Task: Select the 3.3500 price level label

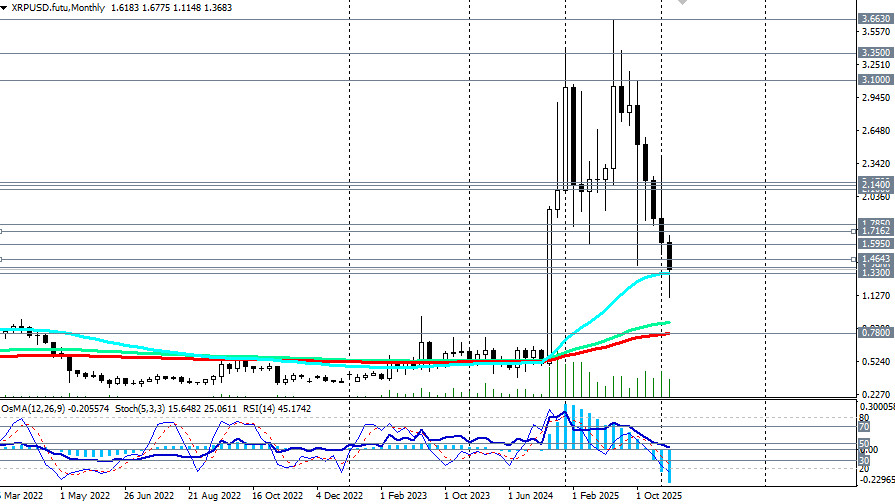Action: [x=875, y=53]
